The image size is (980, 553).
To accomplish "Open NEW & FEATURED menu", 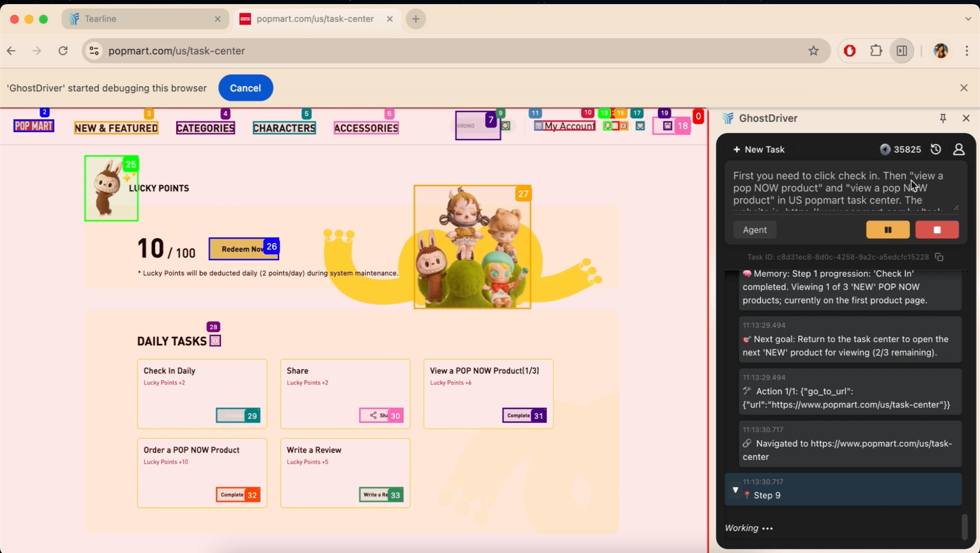I will [x=116, y=128].
